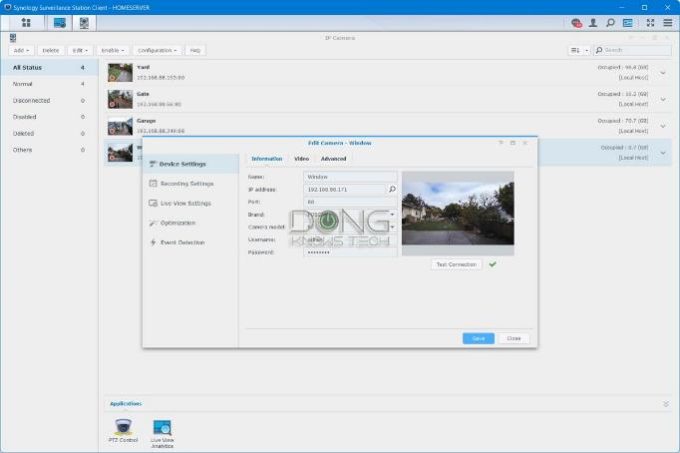Click the Username field
680x453 pixels.
(x=350, y=240)
